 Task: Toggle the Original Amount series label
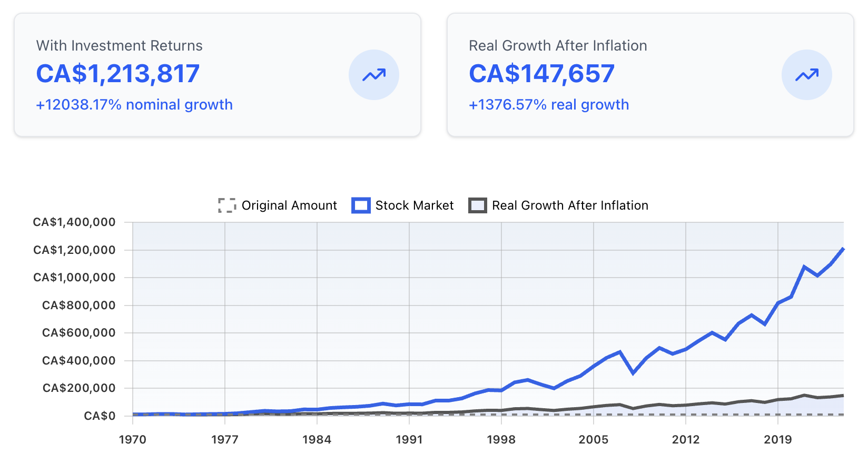coord(289,205)
